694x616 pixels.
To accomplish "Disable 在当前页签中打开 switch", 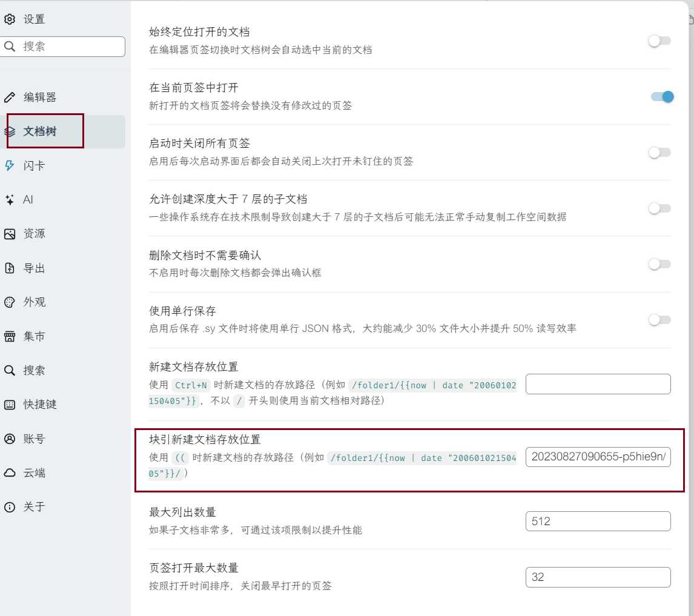I will tap(662, 96).
